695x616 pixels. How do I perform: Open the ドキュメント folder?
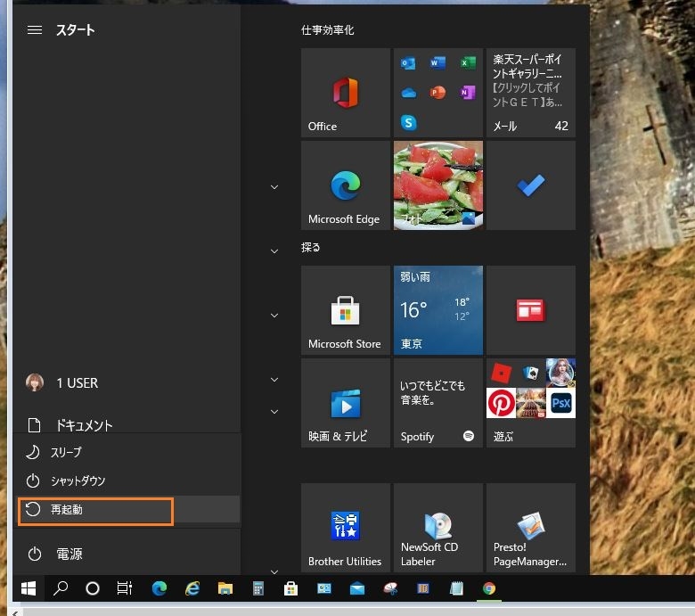pos(127,425)
